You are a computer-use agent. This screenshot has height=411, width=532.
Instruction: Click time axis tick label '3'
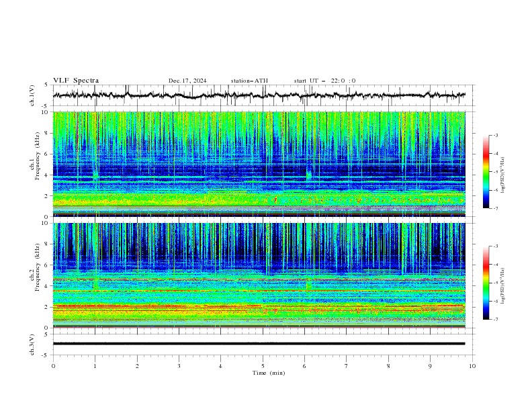(179, 366)
